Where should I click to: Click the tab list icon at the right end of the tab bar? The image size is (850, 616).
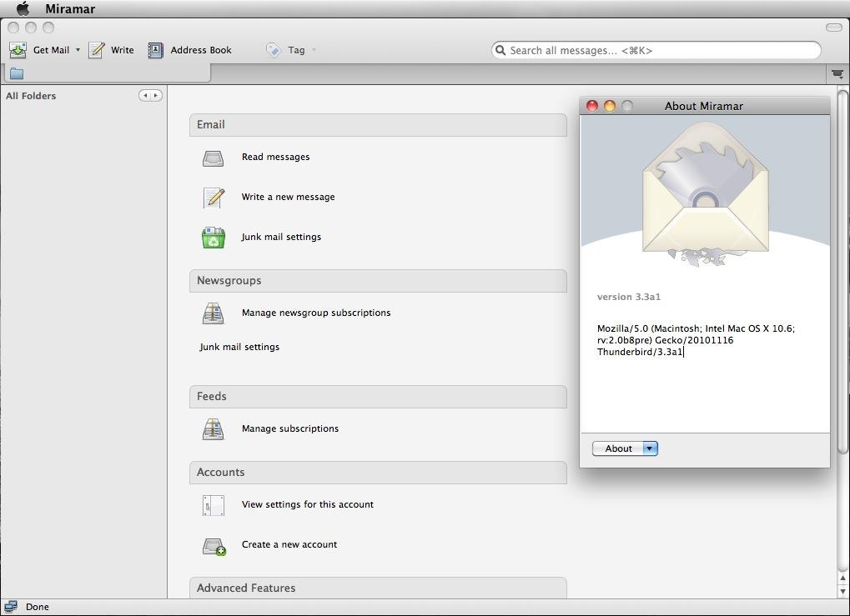(837, 73)
